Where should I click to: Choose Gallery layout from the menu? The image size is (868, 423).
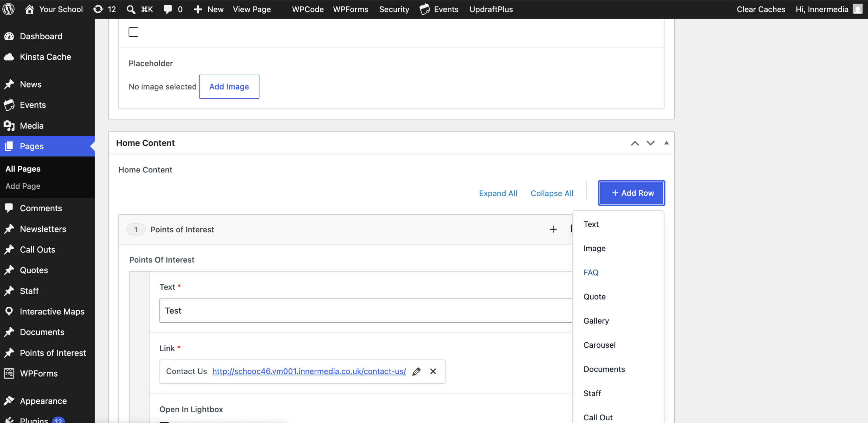pyautogui.click(x=596, y=321)
